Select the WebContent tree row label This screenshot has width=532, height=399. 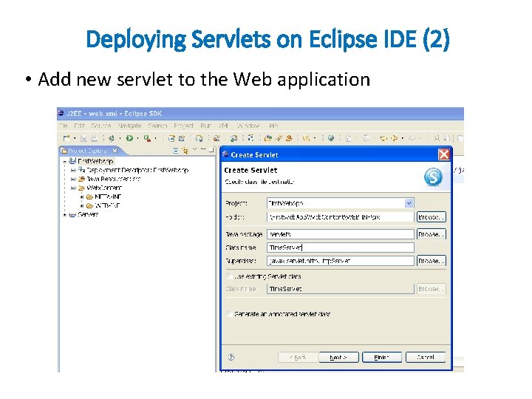click(104, 188)
